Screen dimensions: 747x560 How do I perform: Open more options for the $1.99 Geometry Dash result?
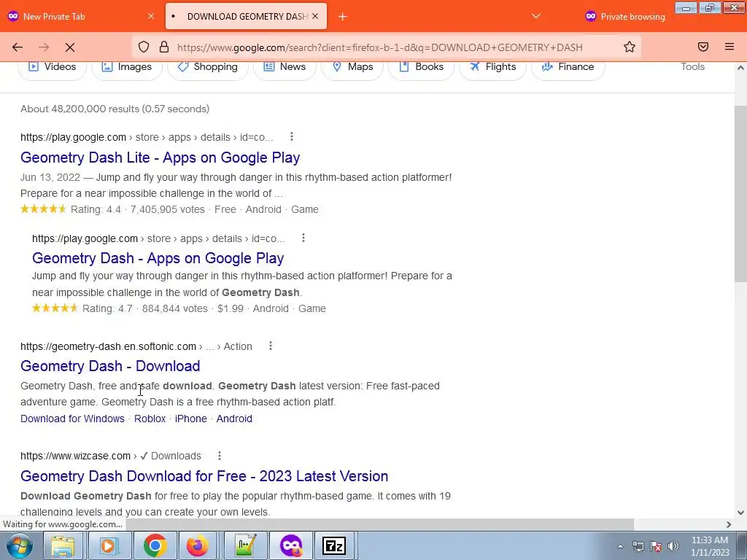pyautogui.click(x=303, y=238)
